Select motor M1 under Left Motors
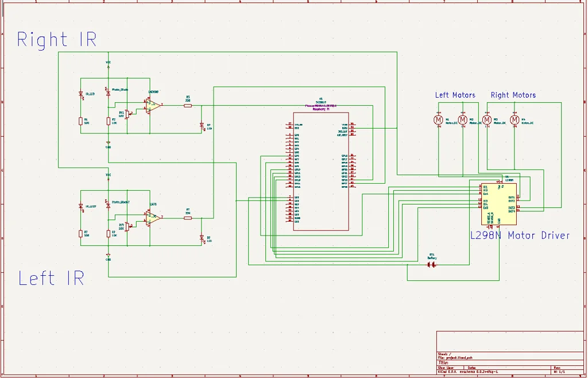 coord(438,120)
